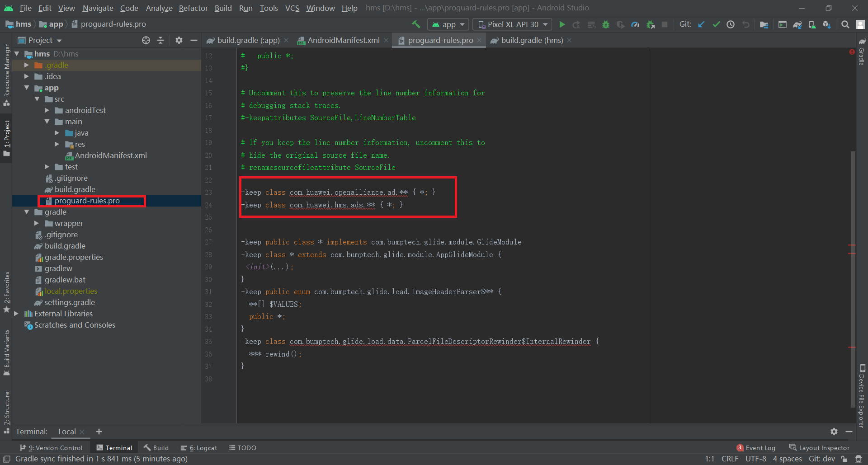Viewport: 868px width, 465px height.
Task: Click the CRLF line separator in status bar
Action: click(x=730, y=459)
